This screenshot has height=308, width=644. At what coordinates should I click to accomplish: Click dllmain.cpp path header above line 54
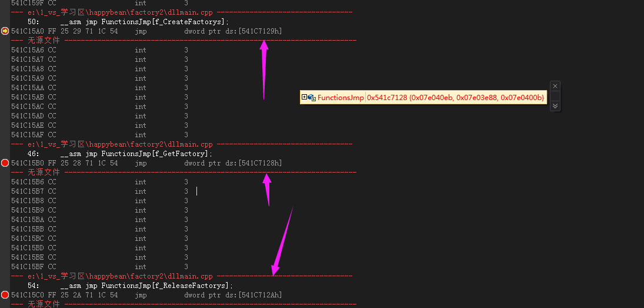click(x=120, y=276)
